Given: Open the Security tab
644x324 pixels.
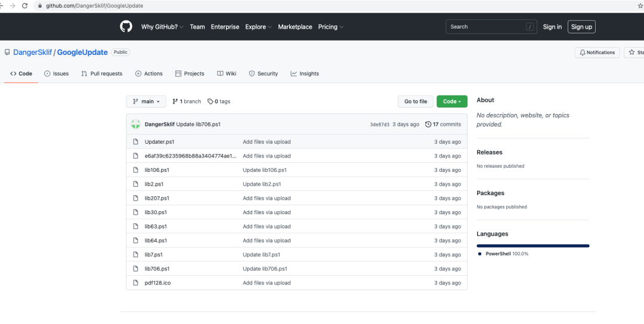Looking at the screenshot, I should (264, 73).
